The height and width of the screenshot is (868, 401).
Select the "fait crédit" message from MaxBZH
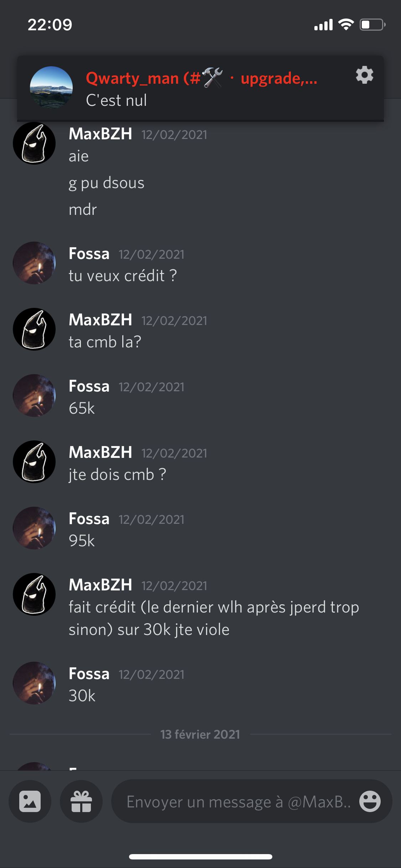[214, 618]
